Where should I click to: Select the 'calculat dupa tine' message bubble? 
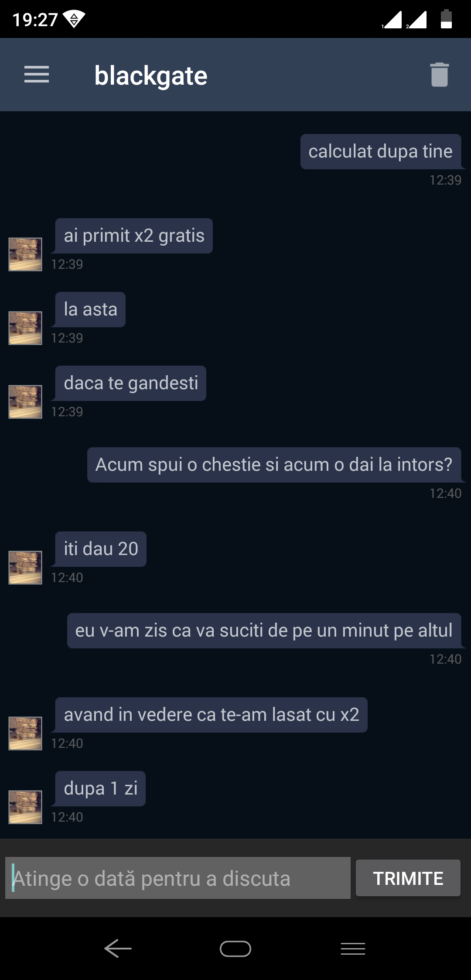381,151
